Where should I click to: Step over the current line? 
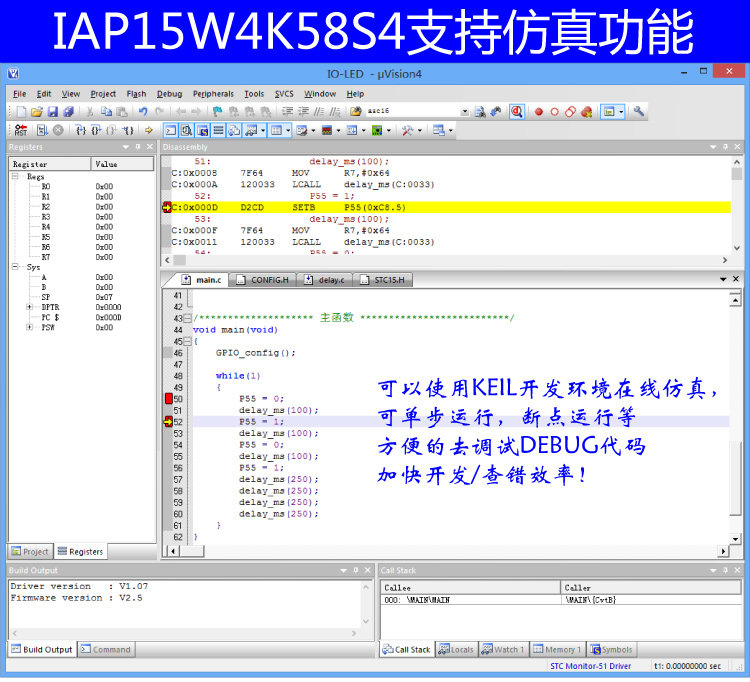coord(96,130)
